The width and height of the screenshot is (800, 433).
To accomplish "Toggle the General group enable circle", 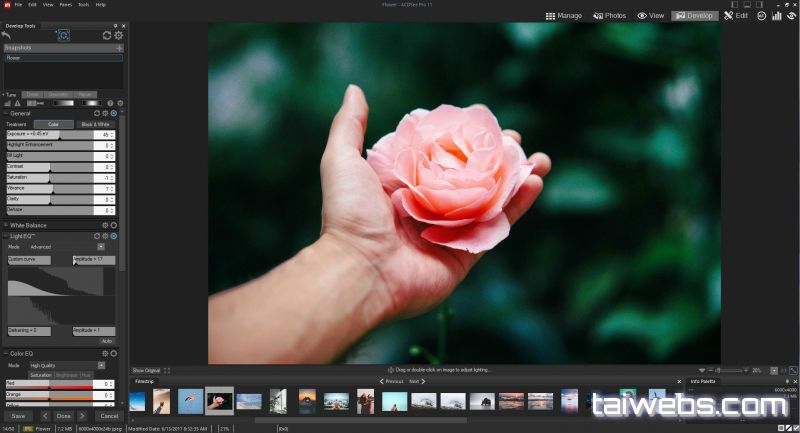I will coord(114,113).
